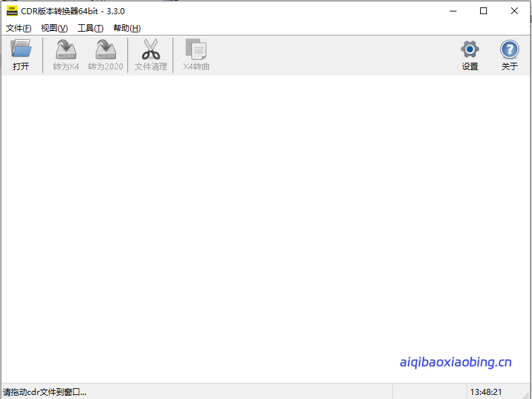Click the X4转曲 document icon
The image size is (532, 399).
coord(196,50)
